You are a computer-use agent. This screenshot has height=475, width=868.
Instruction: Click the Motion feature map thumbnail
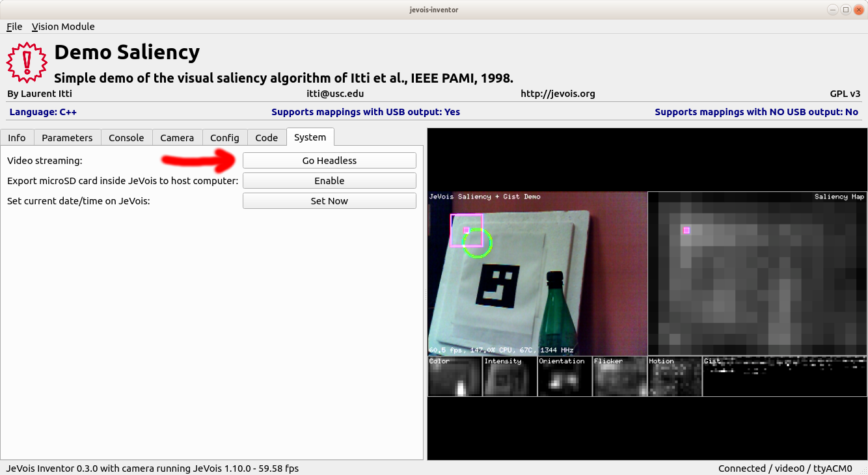coord(675,376)
